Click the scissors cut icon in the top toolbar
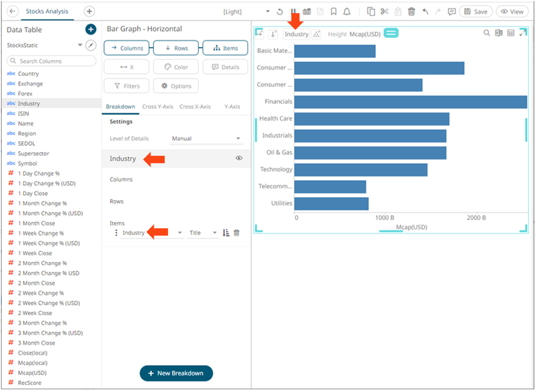537x392 pixels. (x=384, y=12)
